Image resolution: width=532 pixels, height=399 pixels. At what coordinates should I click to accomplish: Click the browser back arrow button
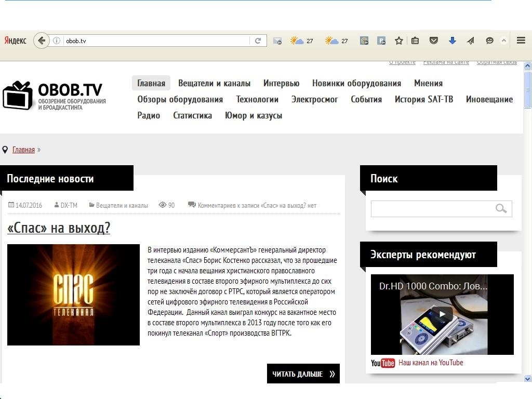pyautogui.click(x=42, y=41)
